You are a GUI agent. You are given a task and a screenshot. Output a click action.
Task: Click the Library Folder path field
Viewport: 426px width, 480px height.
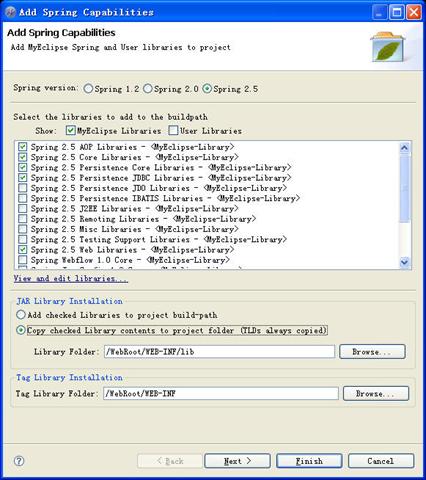coord(219,352)
